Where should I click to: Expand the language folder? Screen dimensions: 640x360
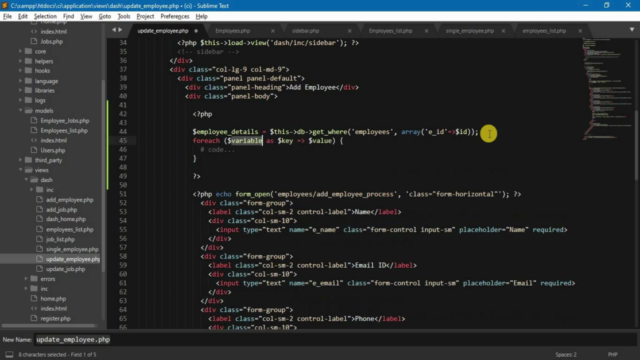[20, 81]
